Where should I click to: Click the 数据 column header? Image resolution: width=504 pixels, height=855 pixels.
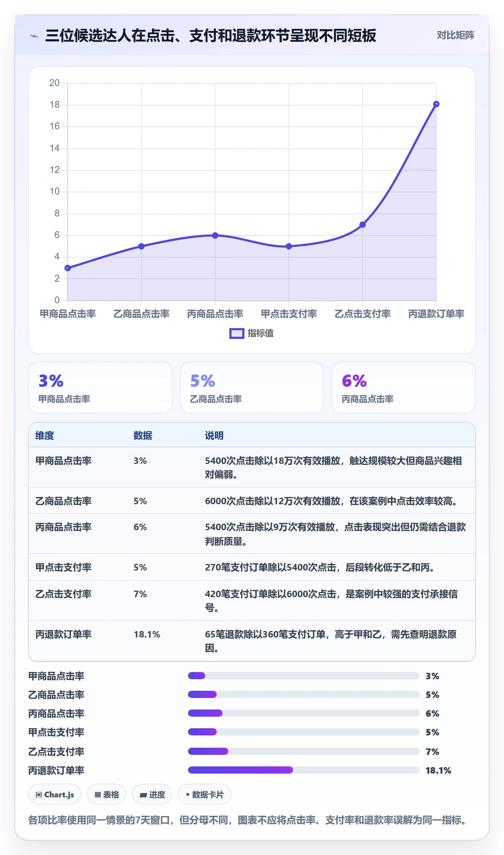[x=143, y=436]
